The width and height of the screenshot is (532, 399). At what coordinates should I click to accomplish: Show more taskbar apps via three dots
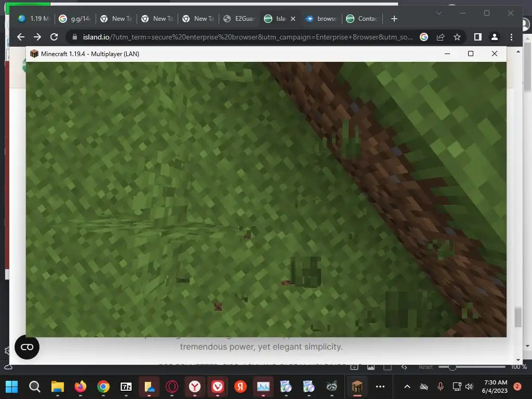380,387
